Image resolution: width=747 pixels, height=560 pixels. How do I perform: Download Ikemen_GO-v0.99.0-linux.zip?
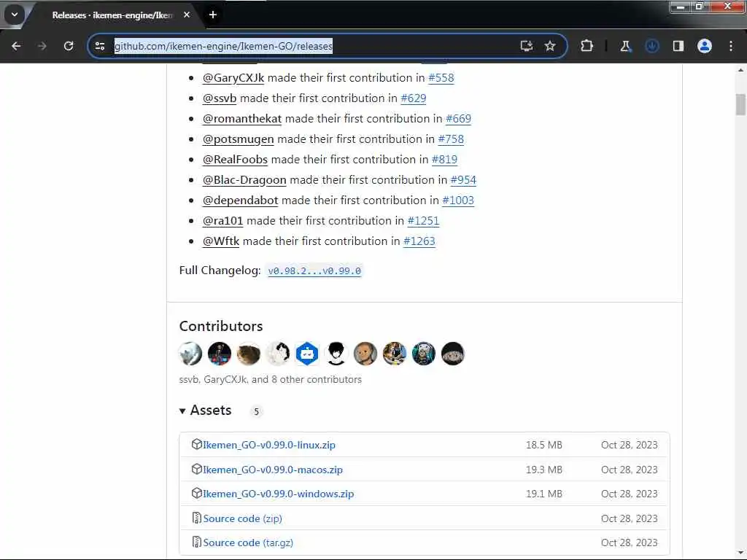[x=269, y=446]
